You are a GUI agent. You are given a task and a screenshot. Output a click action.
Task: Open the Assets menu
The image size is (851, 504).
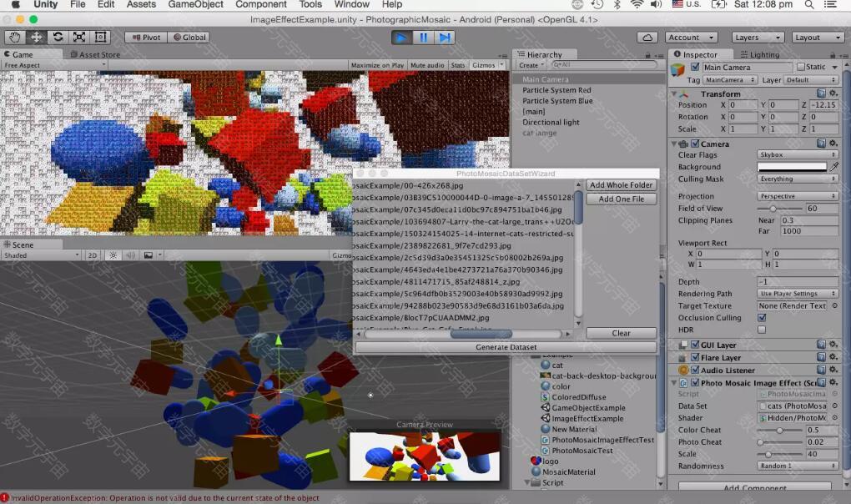pyautogui.click(x=141, y=5)
